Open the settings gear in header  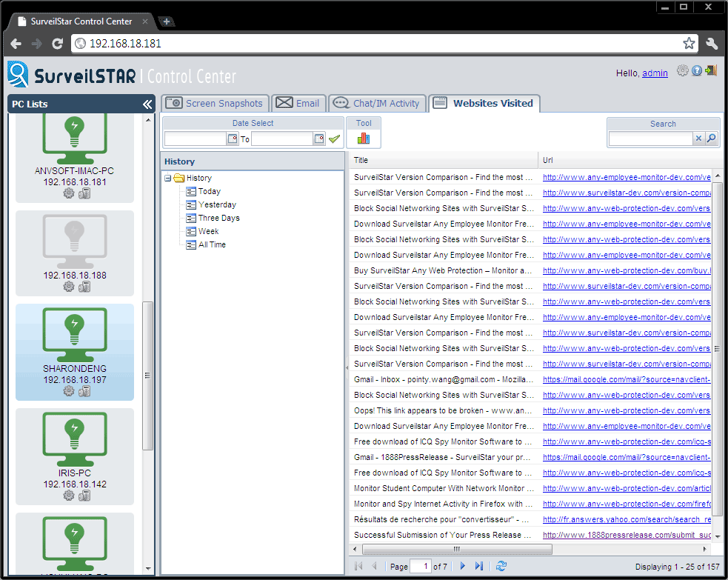(x=682, y=70)
